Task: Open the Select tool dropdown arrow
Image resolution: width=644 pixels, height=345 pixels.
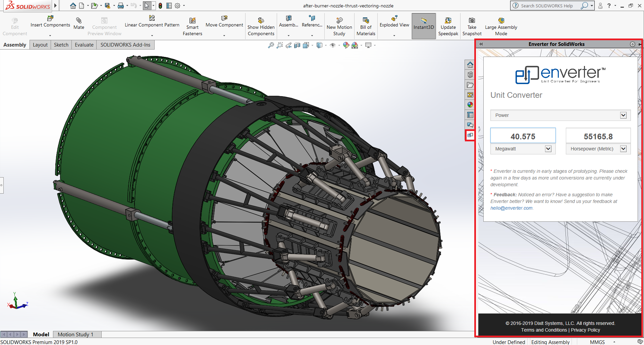Action: [x=153, y=6]
